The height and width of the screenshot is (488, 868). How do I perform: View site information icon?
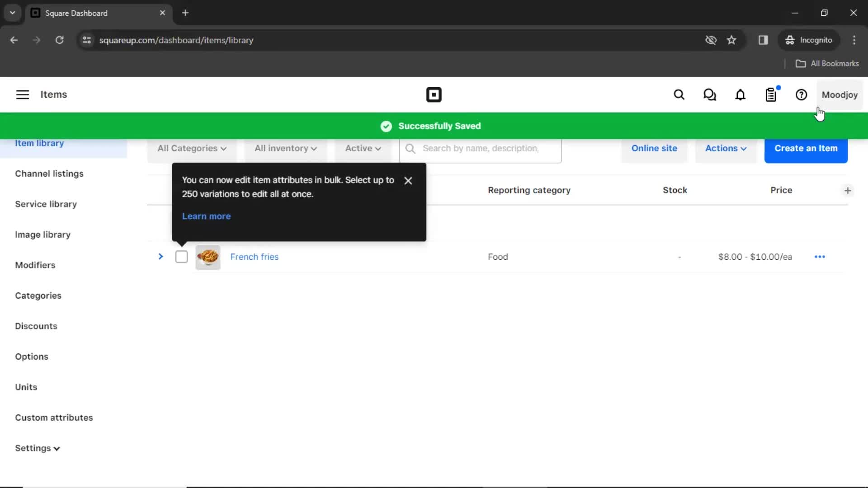tap(87, 40)
